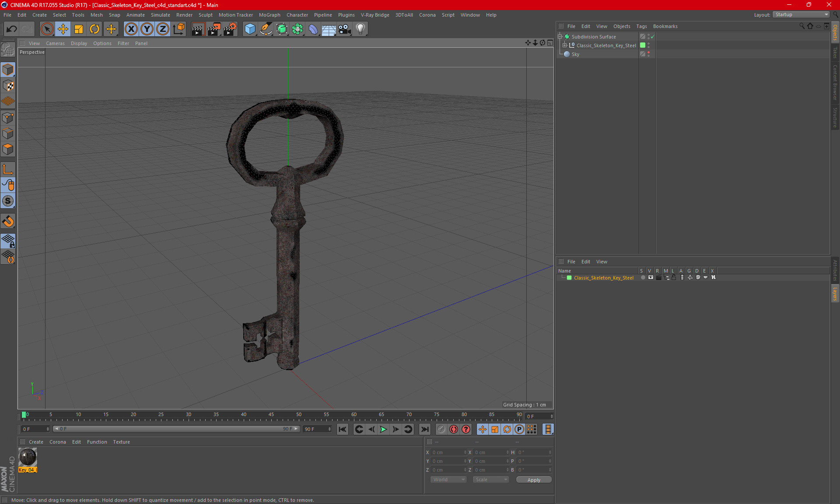Switch to Texture mode icon
Screen dimensions: 840x504
(x=8, y=86)
